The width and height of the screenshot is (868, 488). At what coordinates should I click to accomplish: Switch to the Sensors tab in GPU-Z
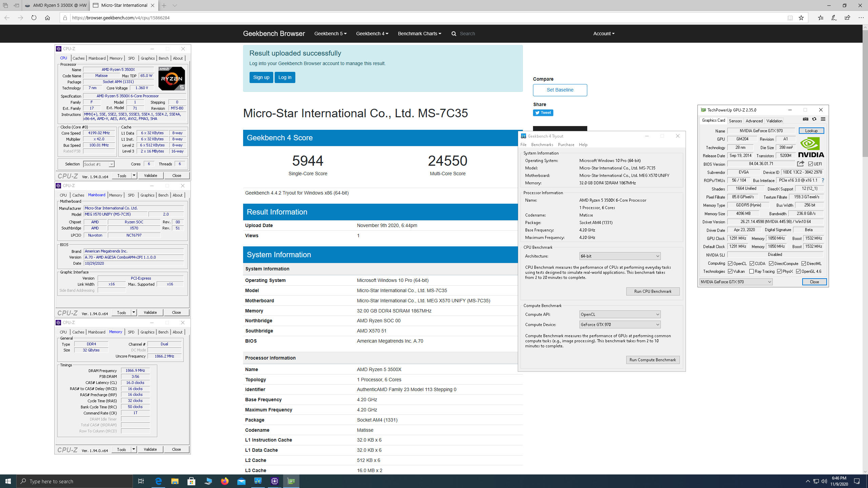pyautogui.click(x=735, y=121)
